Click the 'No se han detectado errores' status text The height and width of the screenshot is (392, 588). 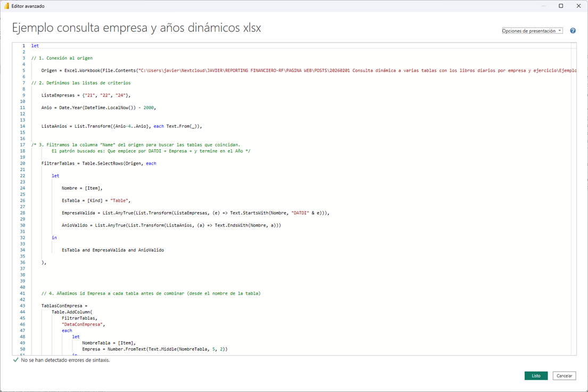click(65, 360)
